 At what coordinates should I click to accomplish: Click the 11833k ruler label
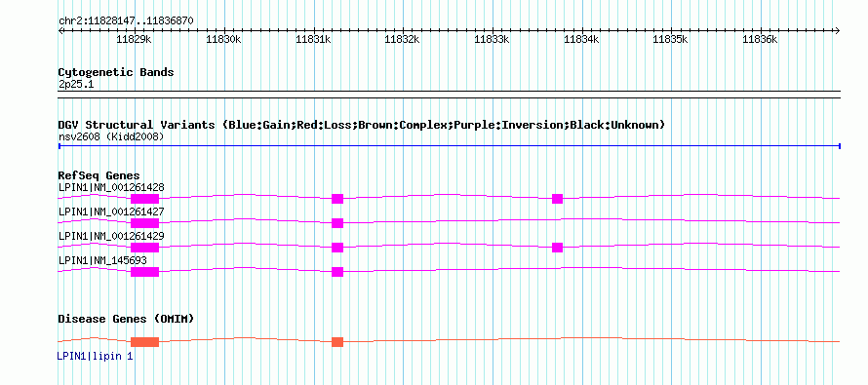pos(493,39)
